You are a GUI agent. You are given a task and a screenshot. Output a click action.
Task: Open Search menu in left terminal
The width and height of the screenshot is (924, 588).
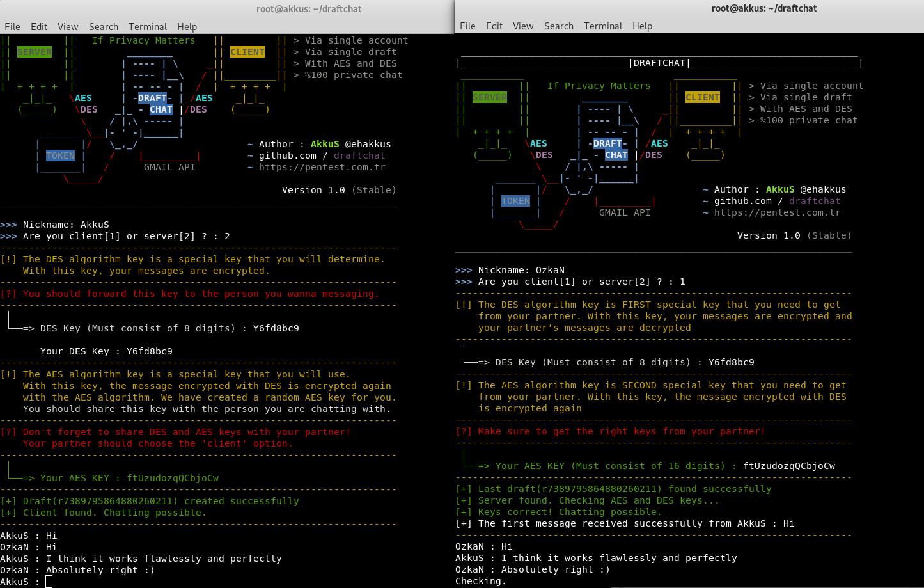[x=104, y=27]
